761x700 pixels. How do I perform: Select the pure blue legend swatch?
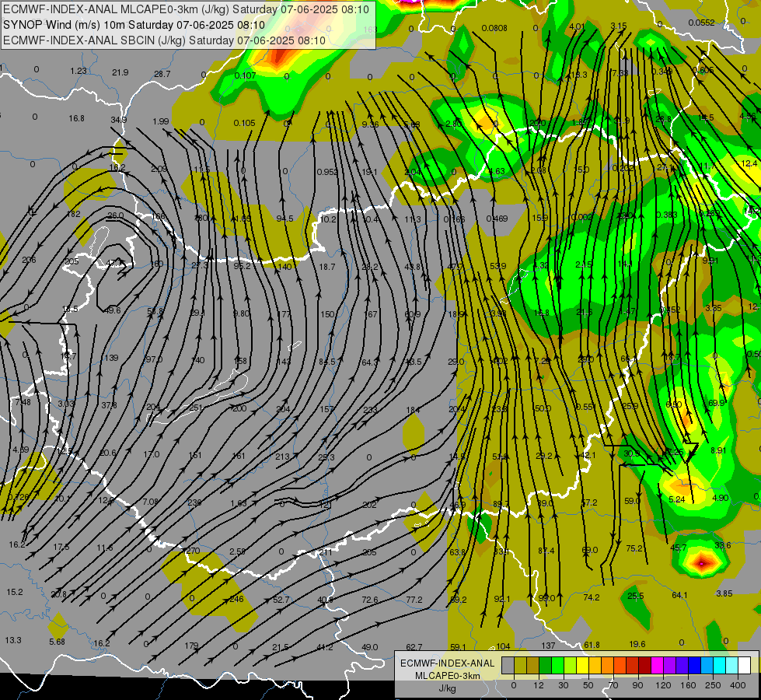click(695, 665)
